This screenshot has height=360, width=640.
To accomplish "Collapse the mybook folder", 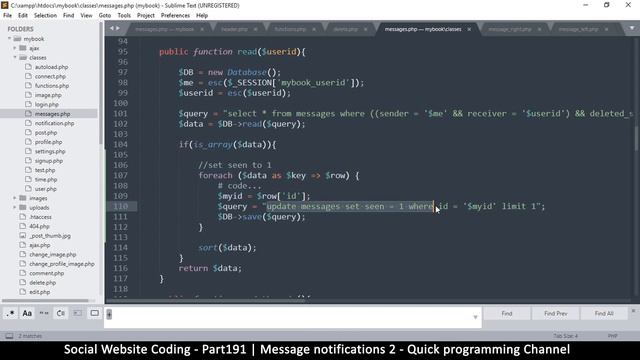I will (9, 39).
